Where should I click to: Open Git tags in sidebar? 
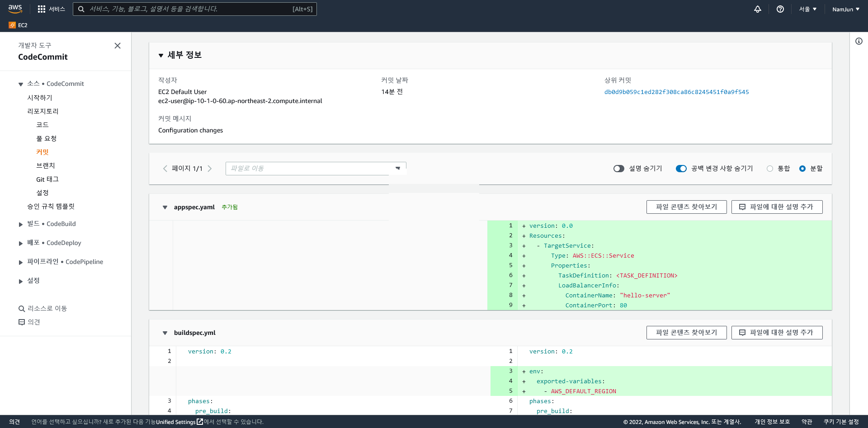pos(47,179)
